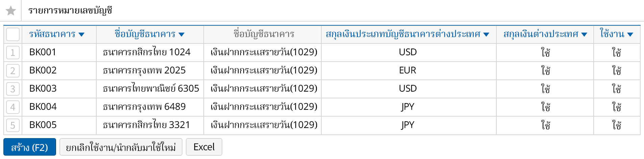Tick the select-all header checkbox

coord(13,34)
